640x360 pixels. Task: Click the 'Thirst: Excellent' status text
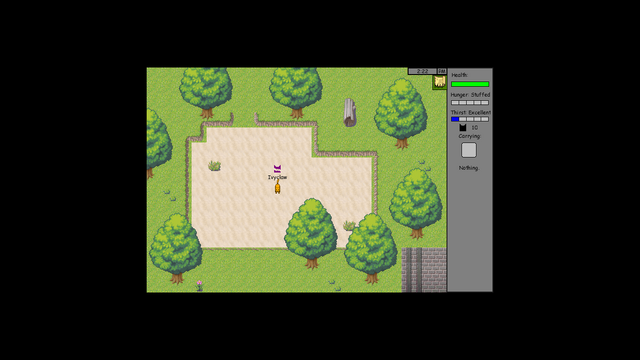point(471,112)
